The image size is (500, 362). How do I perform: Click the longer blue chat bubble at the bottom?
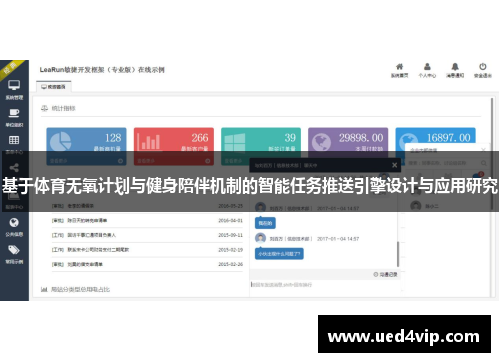pyautogui.click(x=279, y=254)
